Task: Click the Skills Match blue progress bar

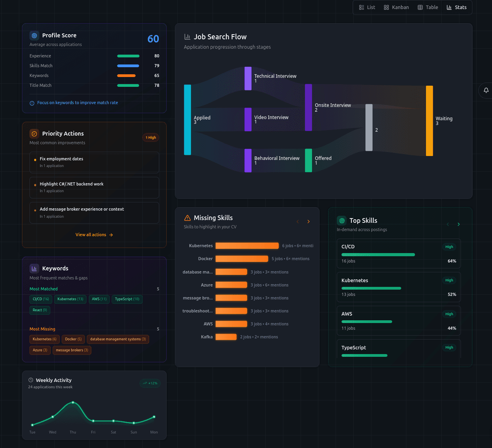Action: click(128, 66)
